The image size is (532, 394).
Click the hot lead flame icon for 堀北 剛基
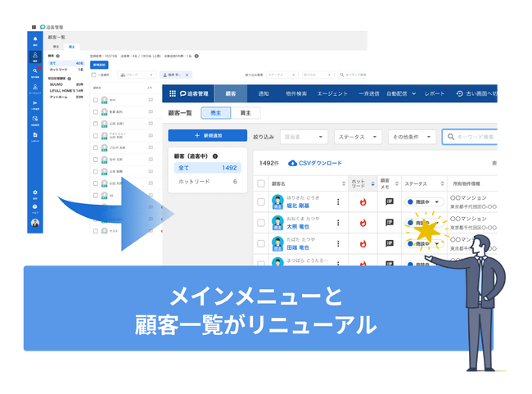coord(362,202)
